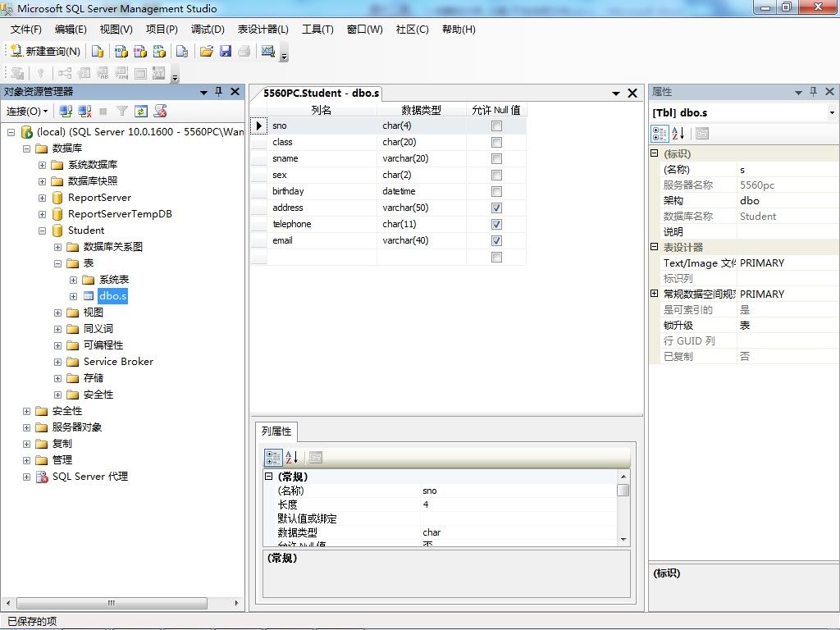This screenshot has height=630, width=840.
Task: Expand the 常规数据空间规范 property
Action: pyautogui.click(x=654, y=294)
